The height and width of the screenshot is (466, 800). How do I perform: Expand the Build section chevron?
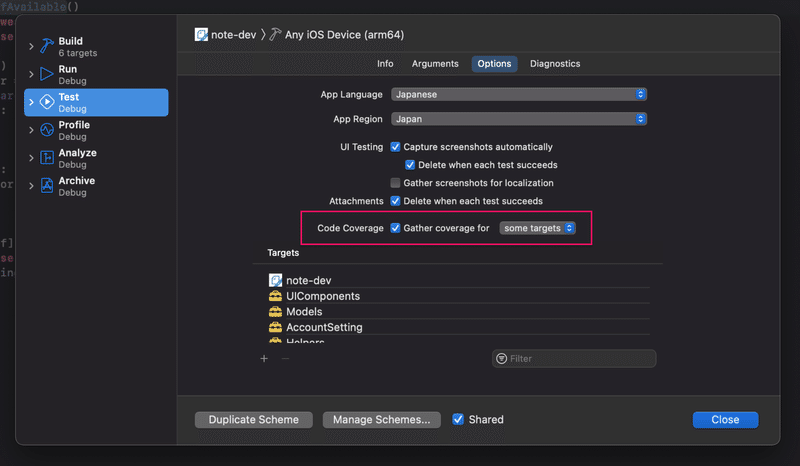click(31, 46)
